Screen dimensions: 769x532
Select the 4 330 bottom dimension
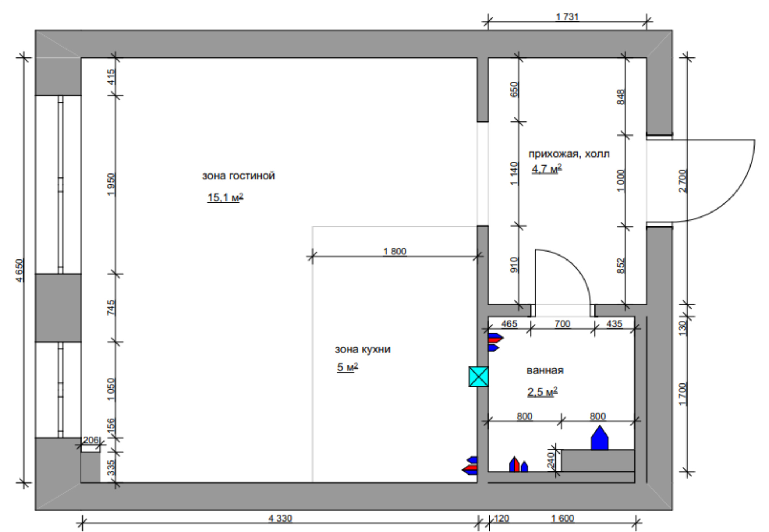pos(280,518)
